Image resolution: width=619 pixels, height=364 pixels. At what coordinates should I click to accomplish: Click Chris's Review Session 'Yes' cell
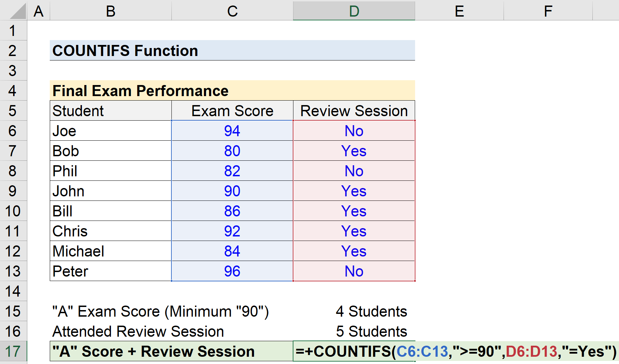click(354, 231)
